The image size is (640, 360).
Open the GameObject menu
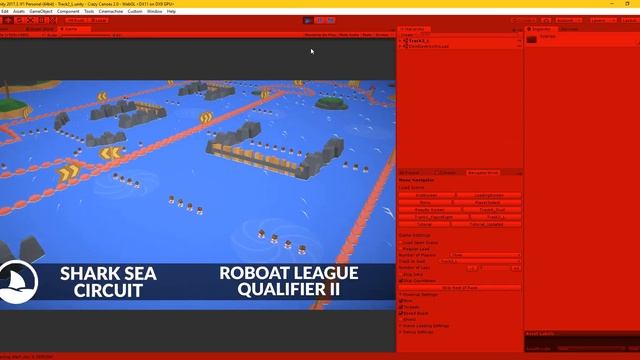click(41, 11)
